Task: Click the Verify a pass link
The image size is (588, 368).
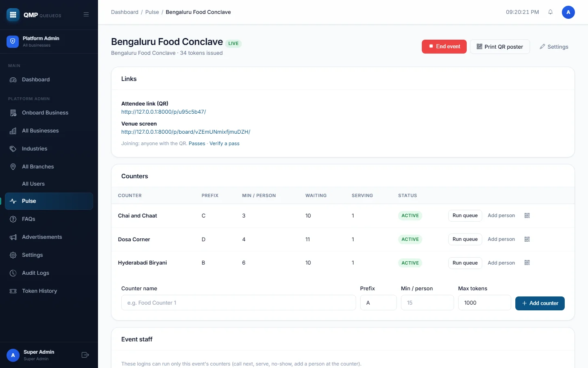Action: coord(225,144)
